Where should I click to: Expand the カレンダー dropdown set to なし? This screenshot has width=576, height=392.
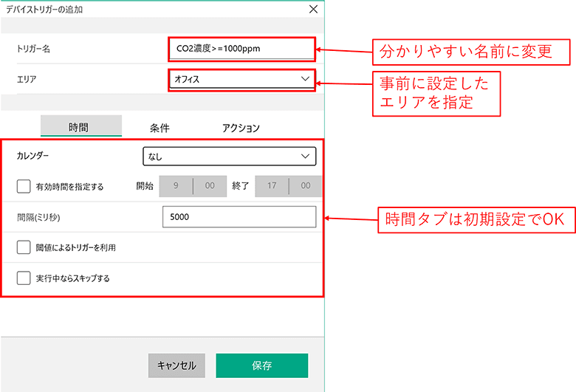[229, 157]
